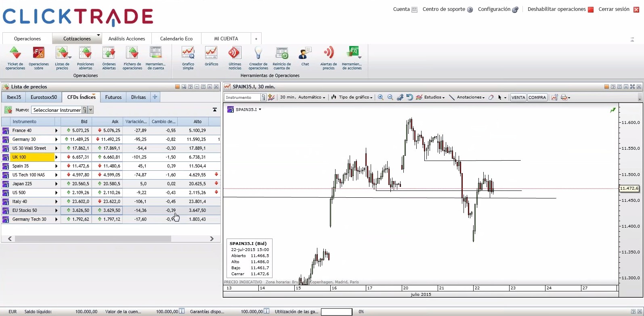This screenshot has height=316, width=644.
Task: Select the Eurostoxx50 price list tab
Action: click(x=44, y=97)
